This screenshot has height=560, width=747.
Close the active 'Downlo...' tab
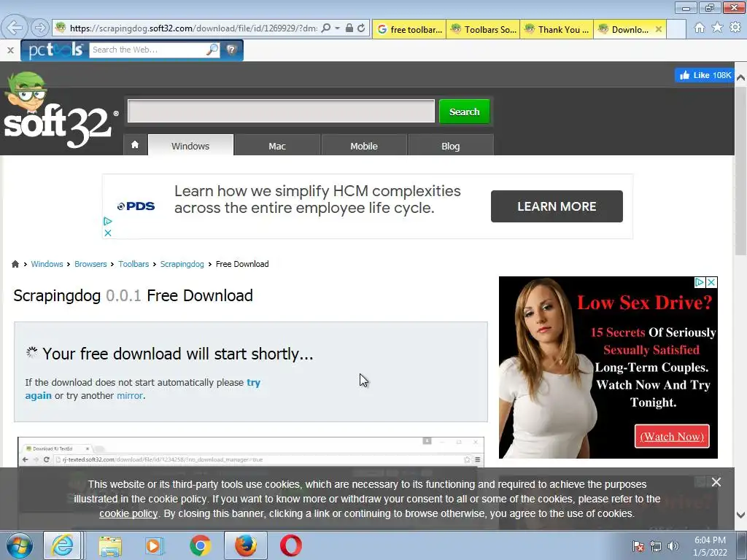(x=659, y=29)
